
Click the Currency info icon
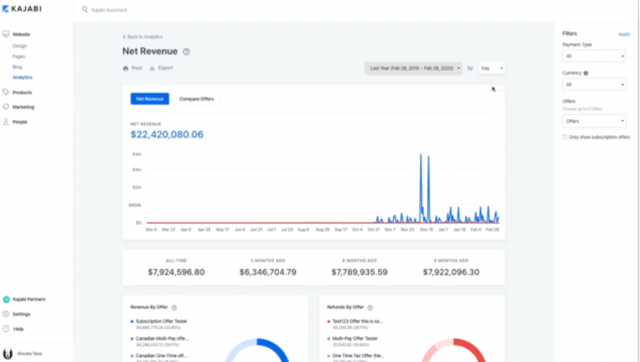click(x=586, y=73)
